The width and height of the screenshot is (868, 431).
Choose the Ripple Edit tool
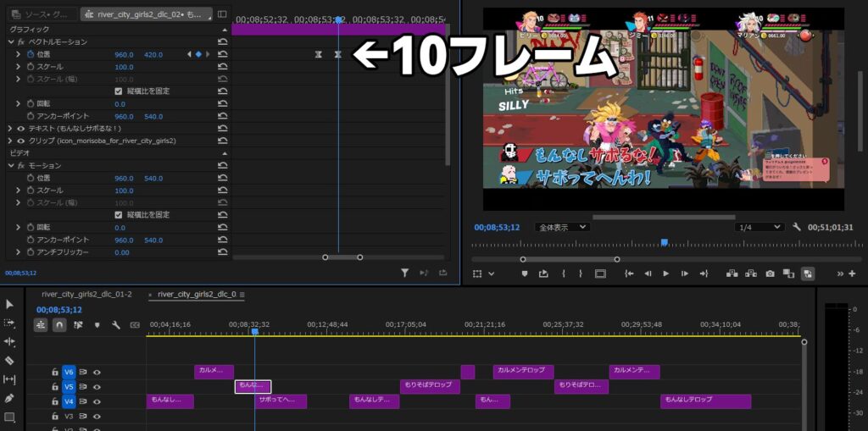(x=9, y=342)
